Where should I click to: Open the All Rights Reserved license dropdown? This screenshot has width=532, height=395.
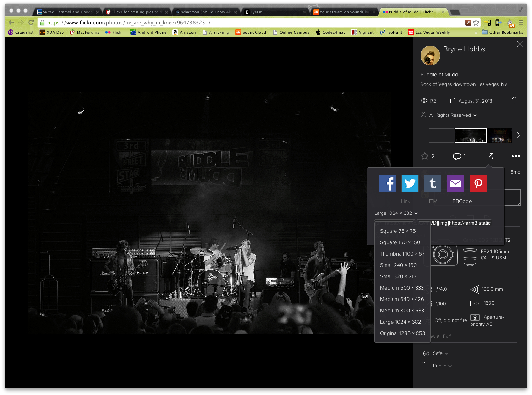tap(453, 115)
